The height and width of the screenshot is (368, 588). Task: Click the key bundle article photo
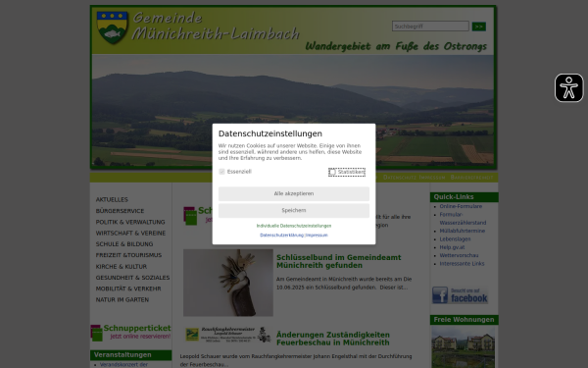point(228,283)
